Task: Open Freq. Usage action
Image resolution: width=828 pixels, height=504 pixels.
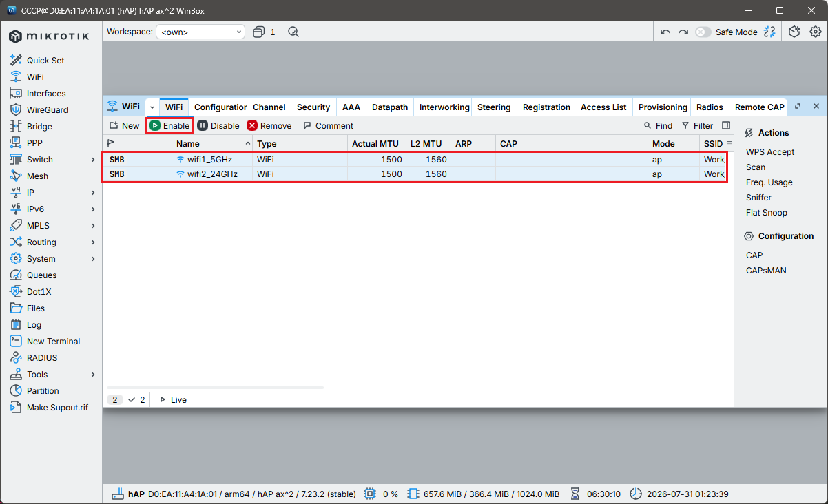Action: coord(769,182)
